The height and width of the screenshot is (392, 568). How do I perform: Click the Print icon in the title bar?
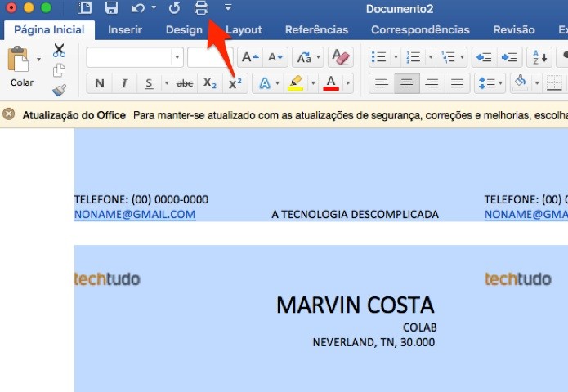[201, 8]
